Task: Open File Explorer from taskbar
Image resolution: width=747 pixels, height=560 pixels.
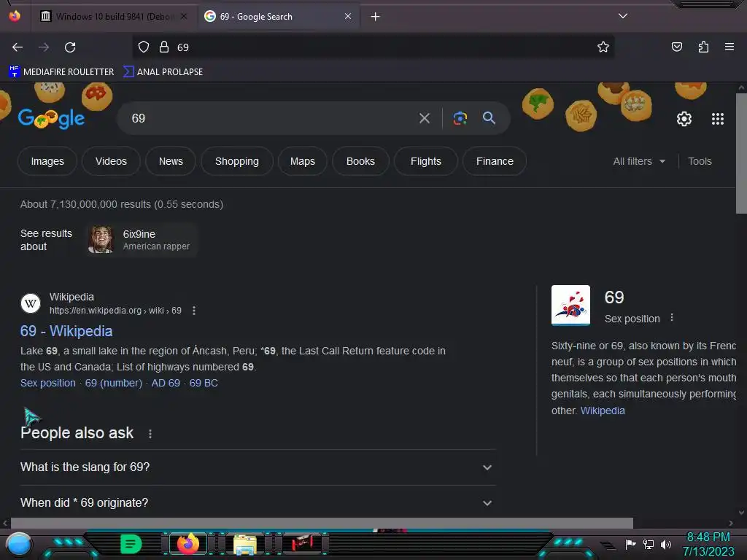Action: tap(245, 544)
